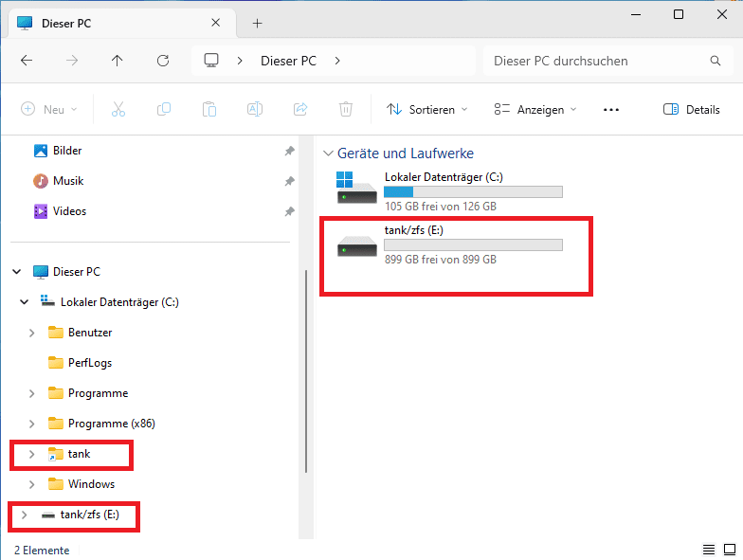Add a new tab
This screenshot has width=743, height=560.
[x=258, y=23]
